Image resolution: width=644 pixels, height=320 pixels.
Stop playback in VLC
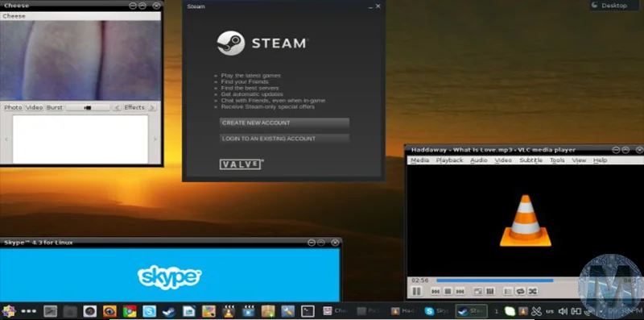(x=448, y=291)
